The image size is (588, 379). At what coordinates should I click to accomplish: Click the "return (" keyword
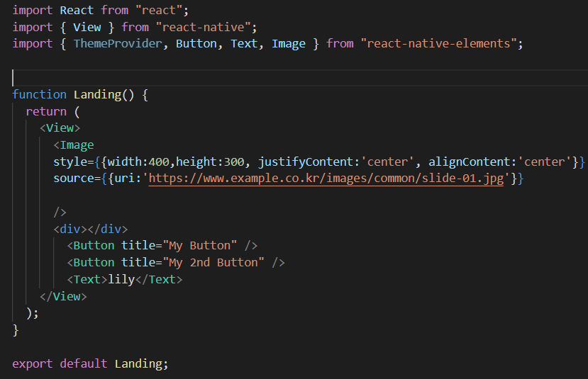pos(52,112)
